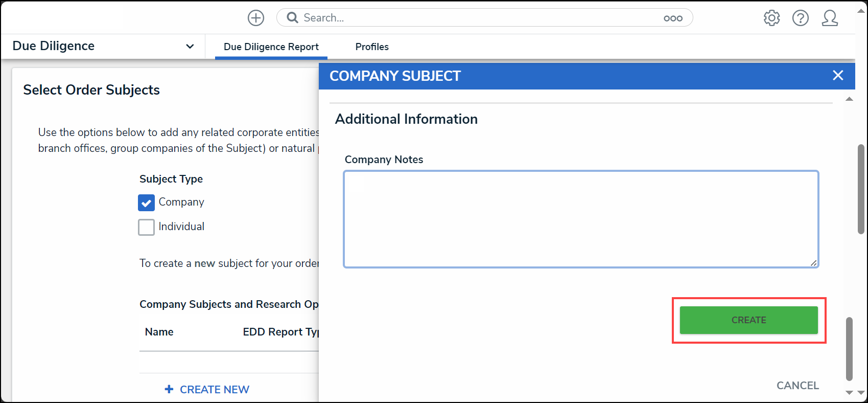Close the Company Subject panel
The width and height of the screenshot is (868, 403).
838,76
